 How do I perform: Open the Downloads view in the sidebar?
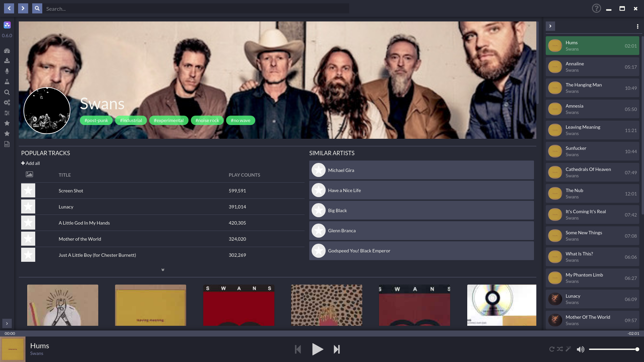coord(7,61)
